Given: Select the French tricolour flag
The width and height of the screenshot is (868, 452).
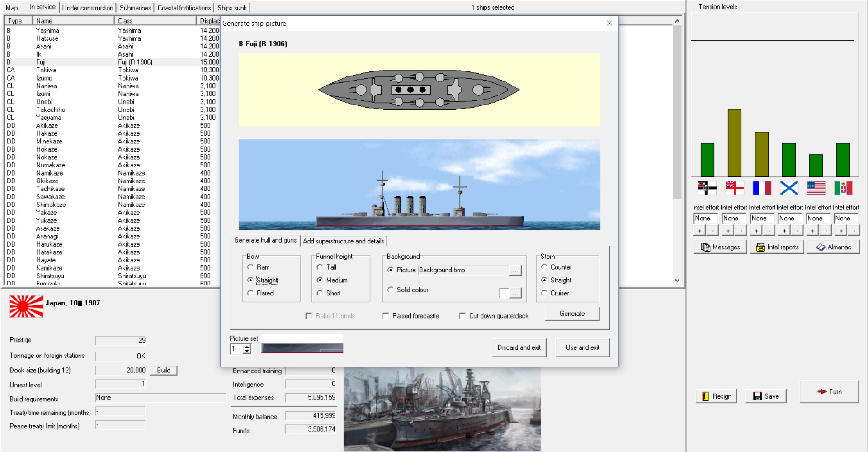Looking at the screenshot, I should point(762,188).
